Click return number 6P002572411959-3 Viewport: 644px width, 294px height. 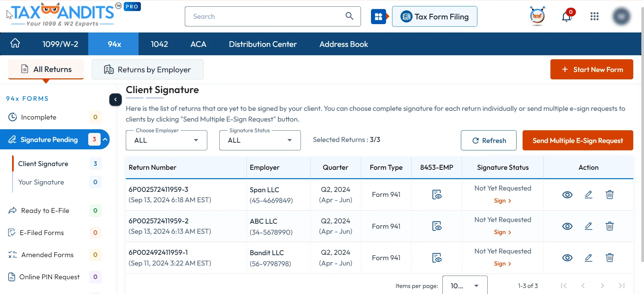[158, 190]
